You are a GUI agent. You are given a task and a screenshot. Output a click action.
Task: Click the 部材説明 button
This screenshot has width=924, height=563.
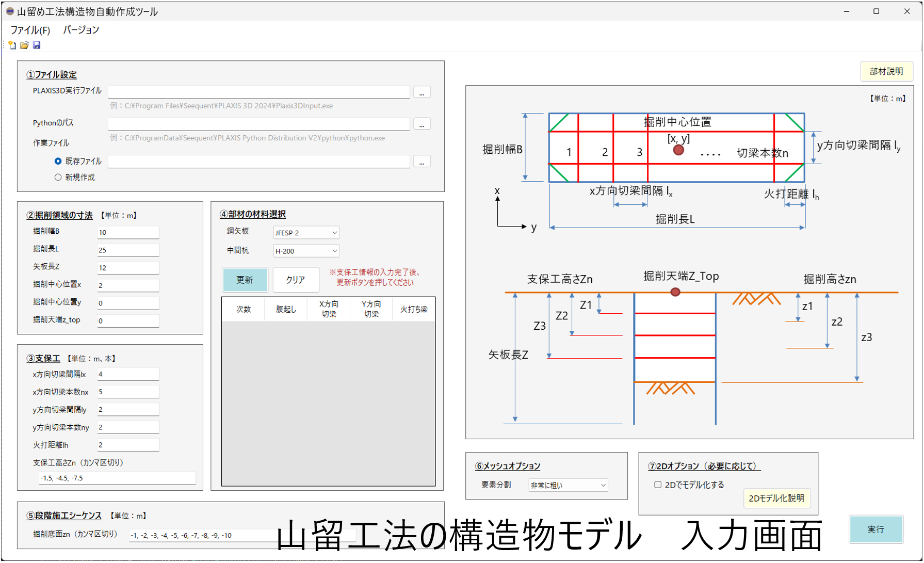[x=886, y=72]
